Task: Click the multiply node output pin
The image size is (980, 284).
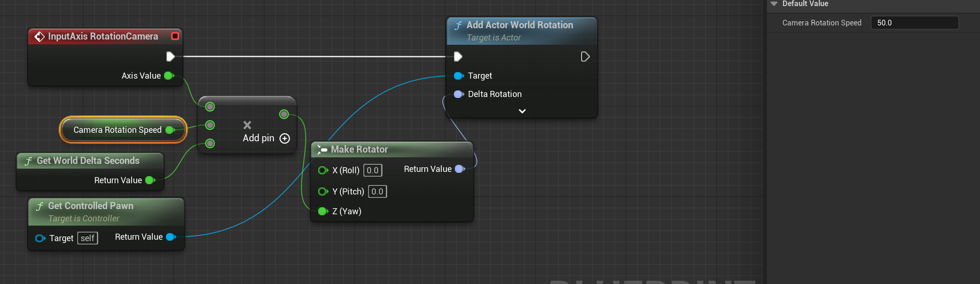Action: (x=284, y=114)
